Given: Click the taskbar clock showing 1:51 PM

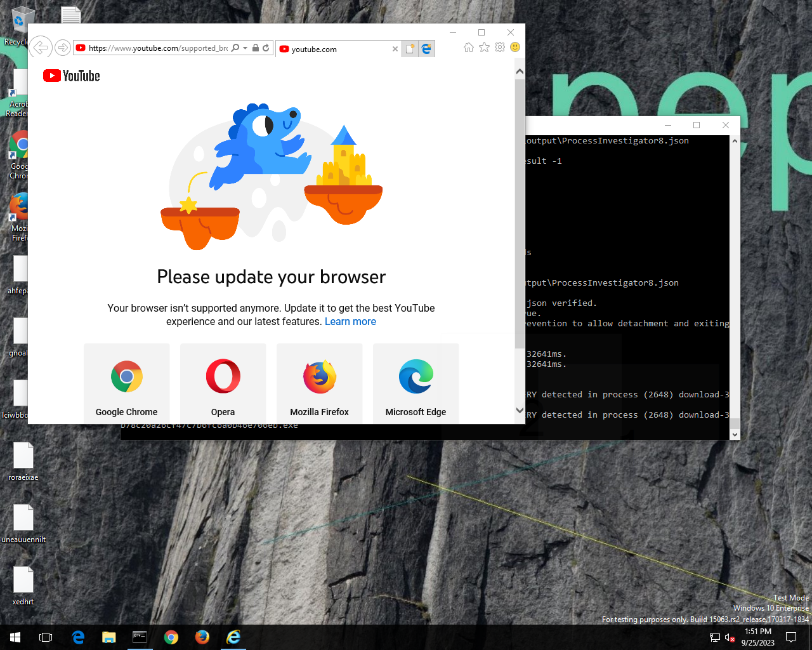Looking at the screenshot, I should tap(758, 637).
